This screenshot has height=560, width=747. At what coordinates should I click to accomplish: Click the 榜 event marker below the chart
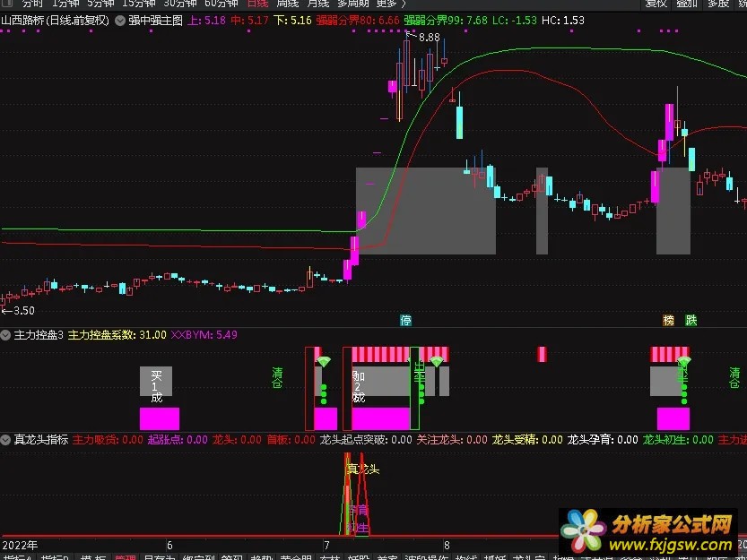coord(668,321)
